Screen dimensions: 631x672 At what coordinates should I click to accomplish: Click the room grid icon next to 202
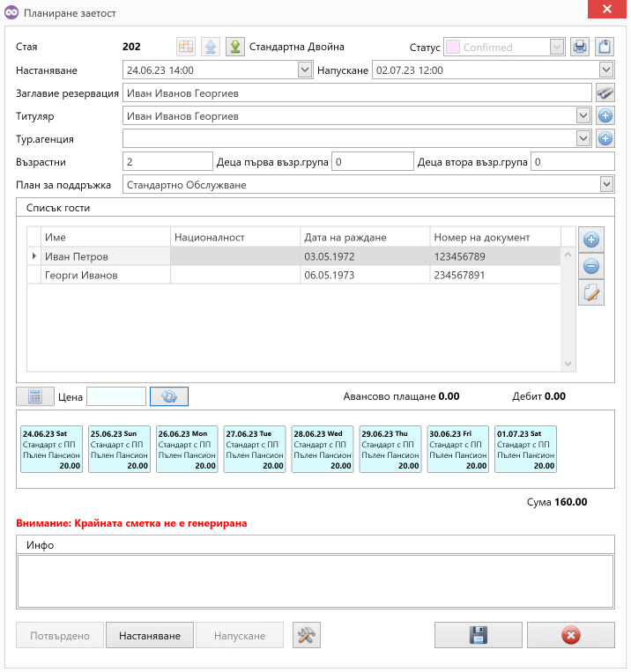pyautogui.click(x=186, y=47)
